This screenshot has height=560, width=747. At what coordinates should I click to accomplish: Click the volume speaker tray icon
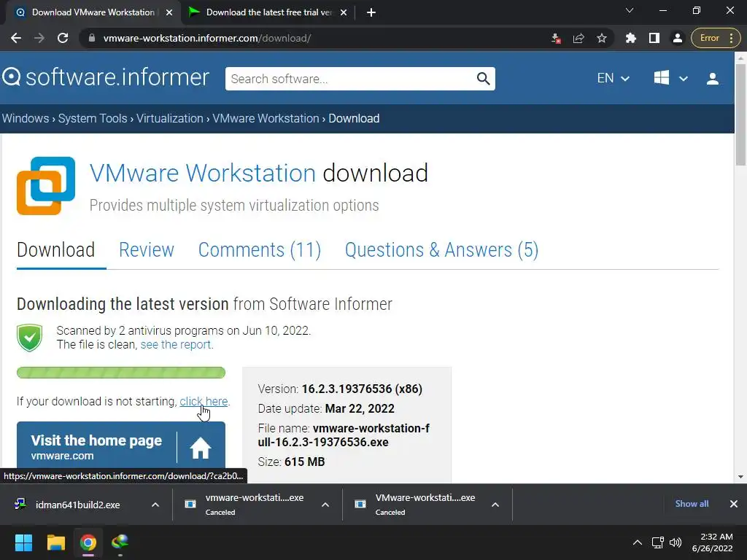point(675,542)
